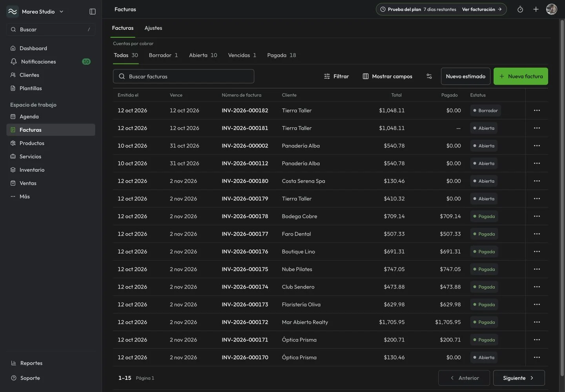
Task: Open the user avatar menu
Action: (552, 9)
